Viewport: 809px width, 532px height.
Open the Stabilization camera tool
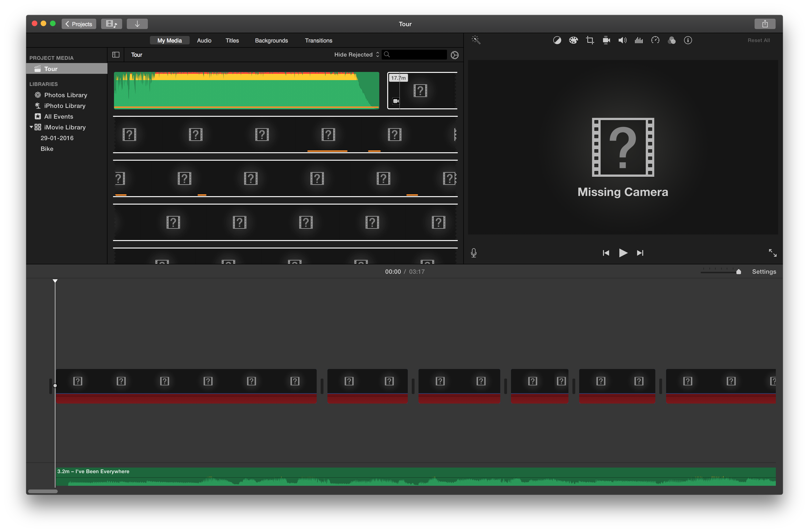[606, 40]
